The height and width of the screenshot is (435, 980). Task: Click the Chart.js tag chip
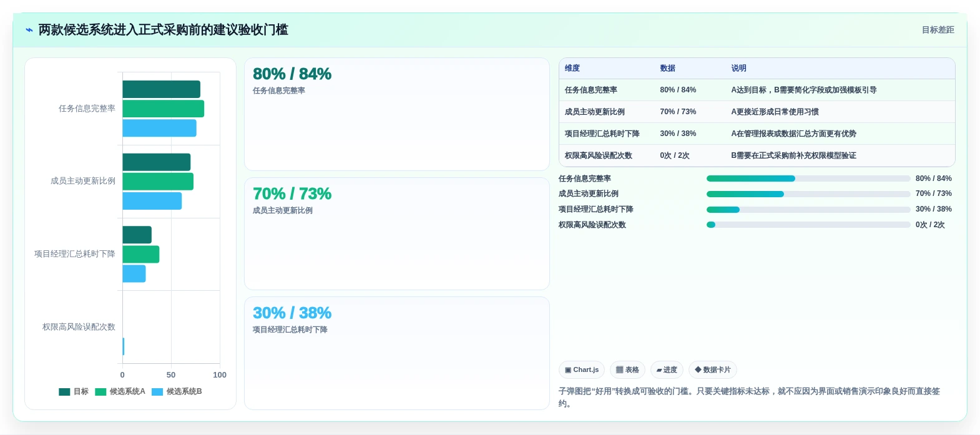click(x=582, y=370)
